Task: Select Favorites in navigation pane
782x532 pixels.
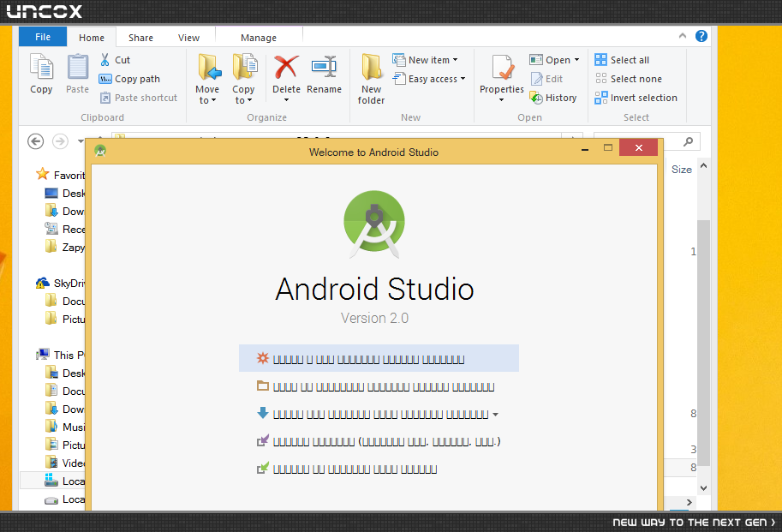Action: (61, 175)
